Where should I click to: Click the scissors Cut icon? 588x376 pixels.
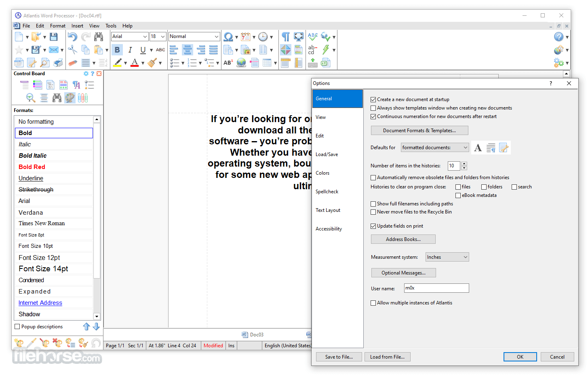point(72,50)
